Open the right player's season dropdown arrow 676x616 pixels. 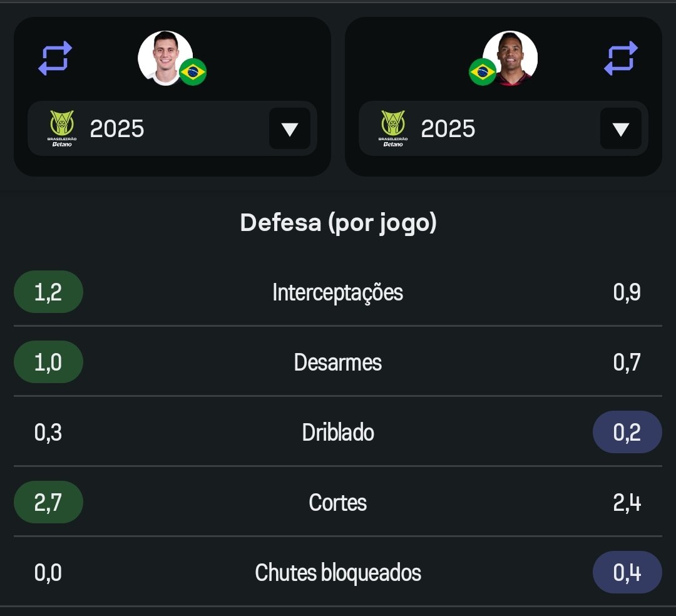(620, 129)
